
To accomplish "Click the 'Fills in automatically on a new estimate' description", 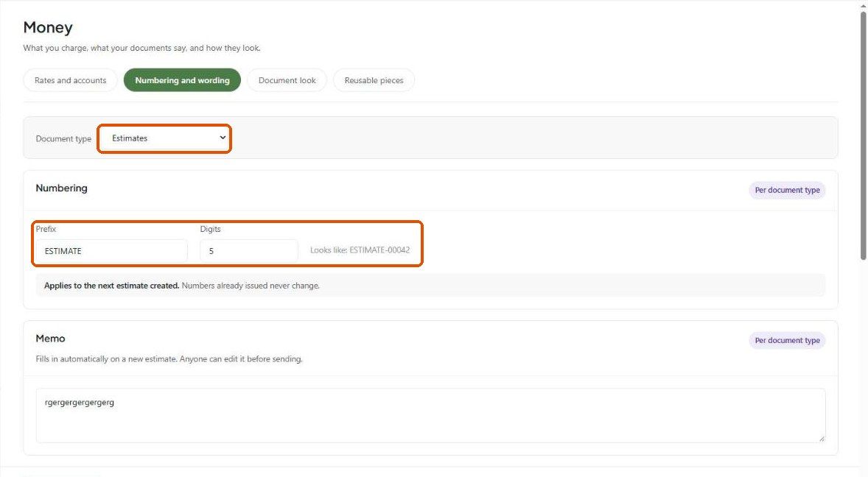I will [169, 358].
